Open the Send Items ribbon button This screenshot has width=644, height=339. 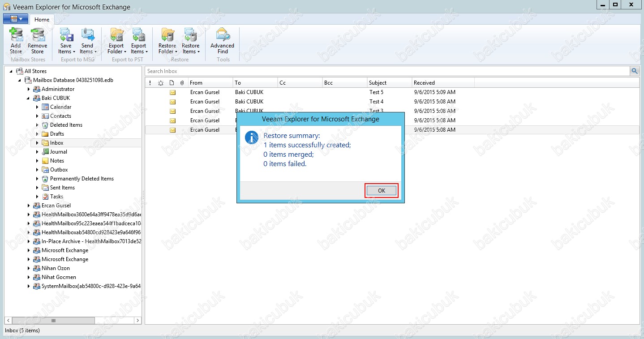tap(87, 41)
